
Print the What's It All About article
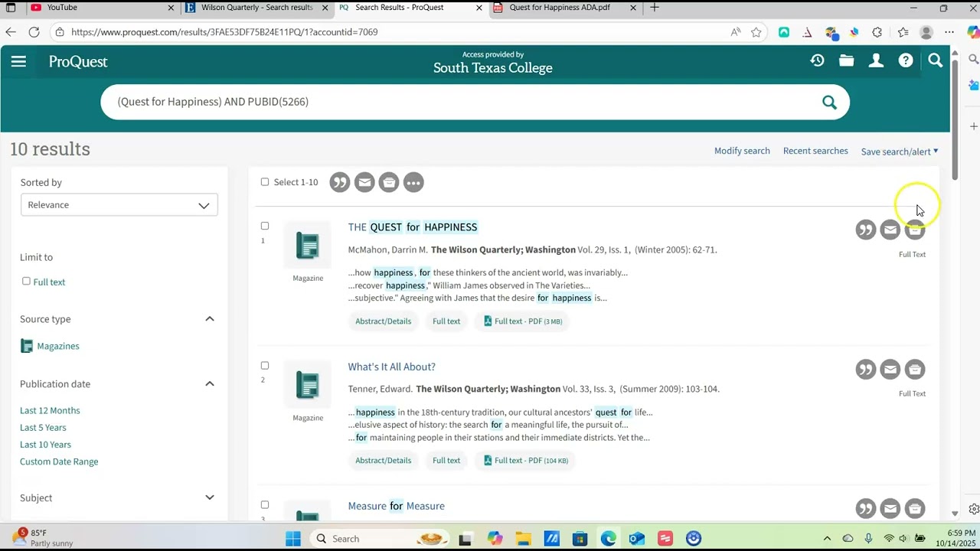915,370
